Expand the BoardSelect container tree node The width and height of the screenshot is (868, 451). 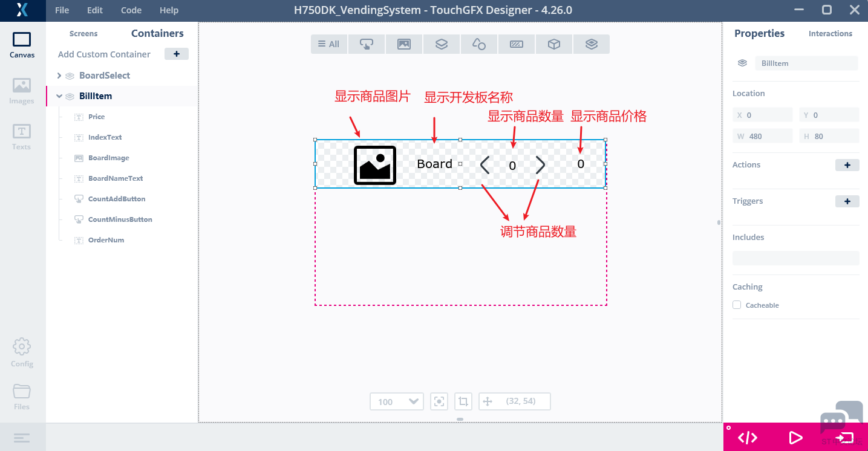click(x=59, y=76)
